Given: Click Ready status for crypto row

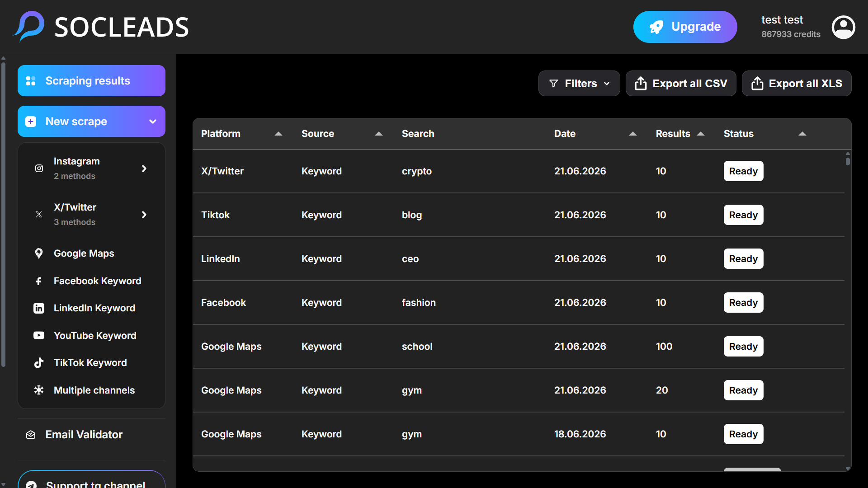Looking at the screenshot, I should pos(743,171).
